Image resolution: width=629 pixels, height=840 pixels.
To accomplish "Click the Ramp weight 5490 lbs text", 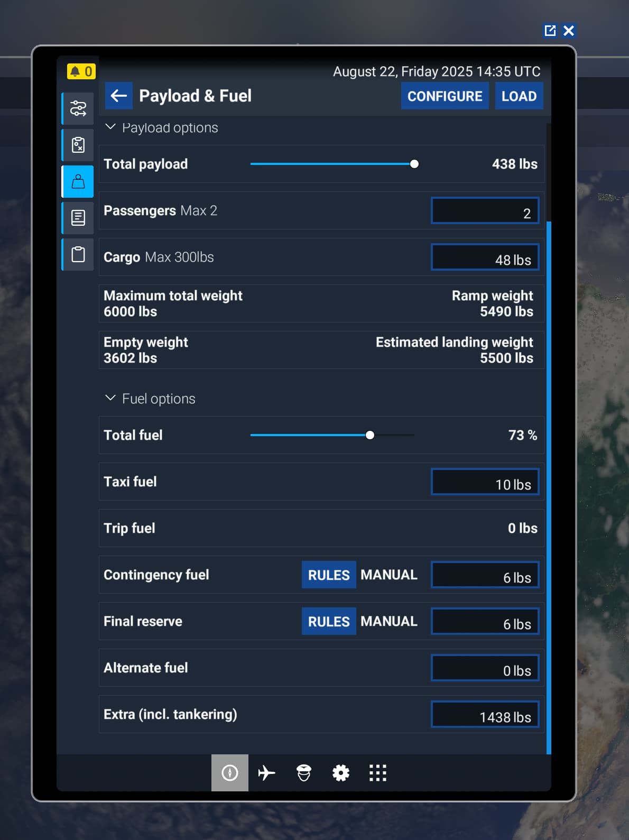I will click(x=493, y=303).
